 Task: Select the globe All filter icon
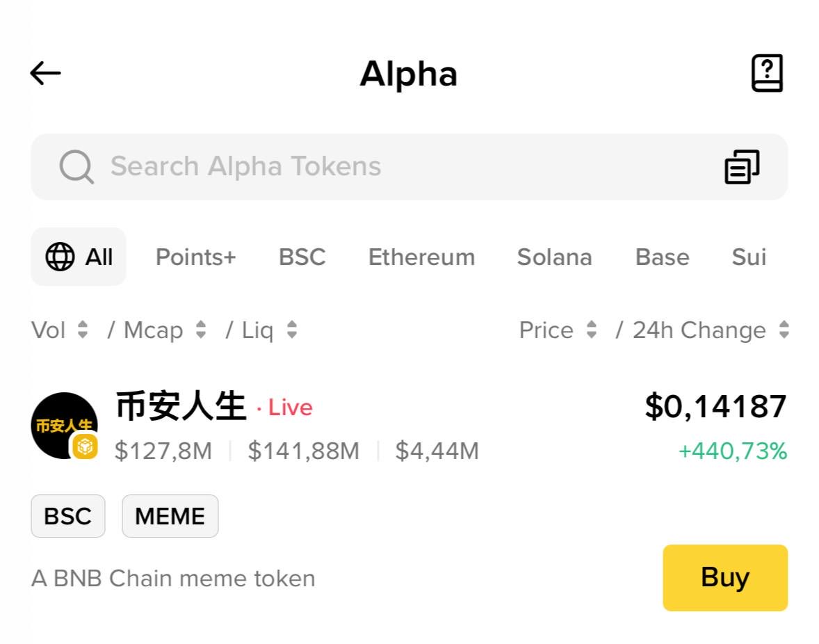click(60, 257)
